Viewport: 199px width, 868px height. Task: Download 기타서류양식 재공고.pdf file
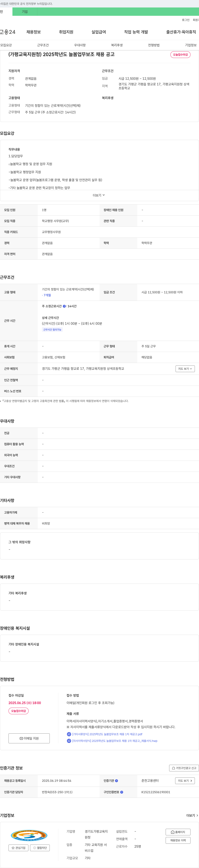pos(107,734)
